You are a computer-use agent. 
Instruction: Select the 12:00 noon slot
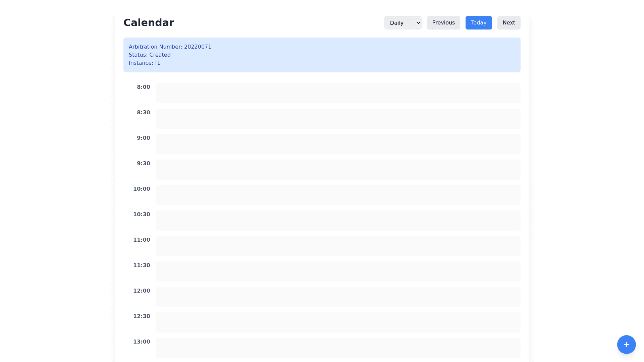pos(338,297)
